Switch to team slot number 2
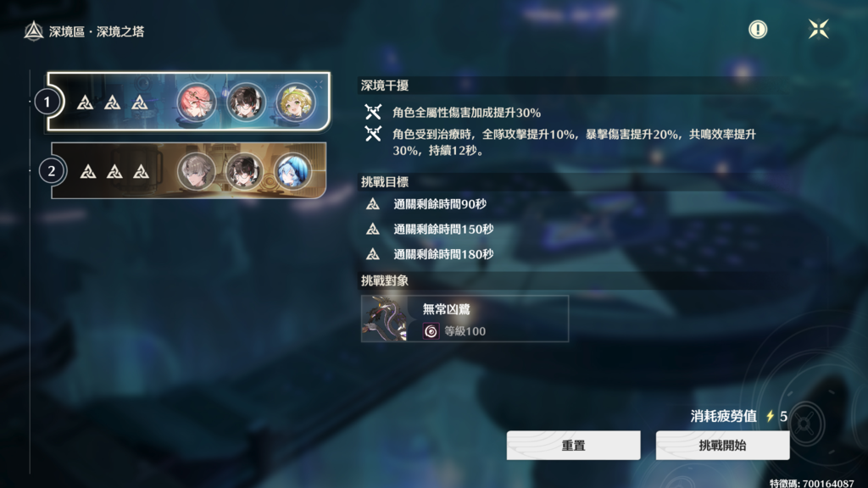This screenshot has height=488, width=868. coord(52,171)
